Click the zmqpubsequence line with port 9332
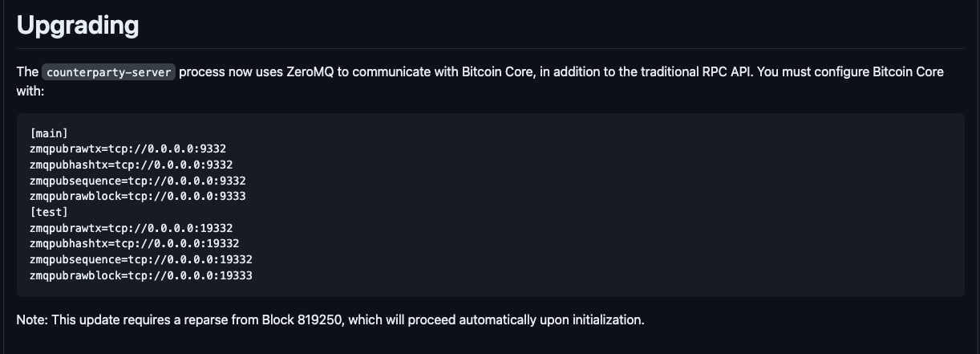 coord(138,181)
